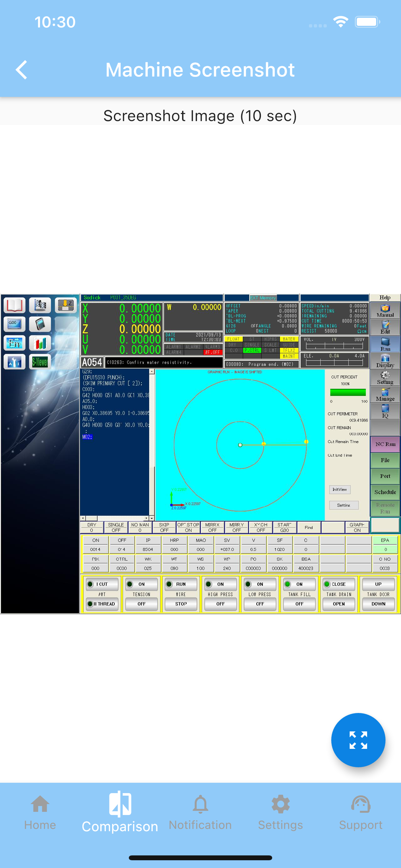Select the Edit mode icon
401x868 pixels.
click(x=385, y=327)
